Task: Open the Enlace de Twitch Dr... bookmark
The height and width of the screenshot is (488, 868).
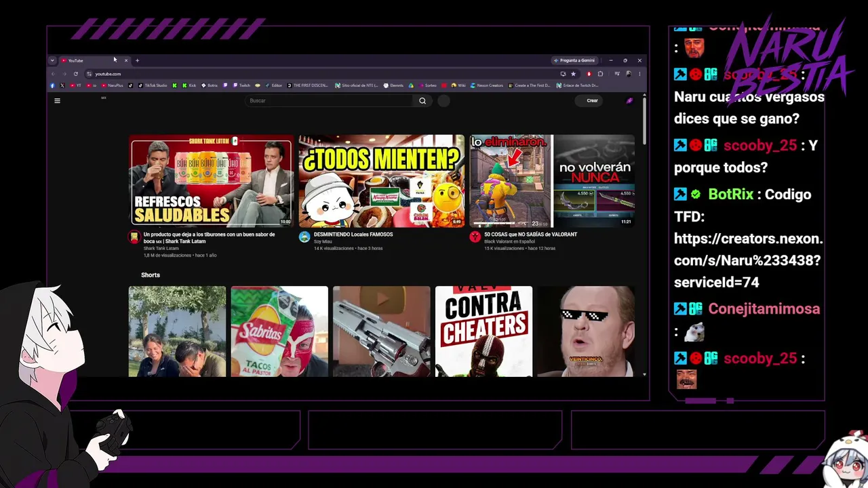Action: pos(577,85)
